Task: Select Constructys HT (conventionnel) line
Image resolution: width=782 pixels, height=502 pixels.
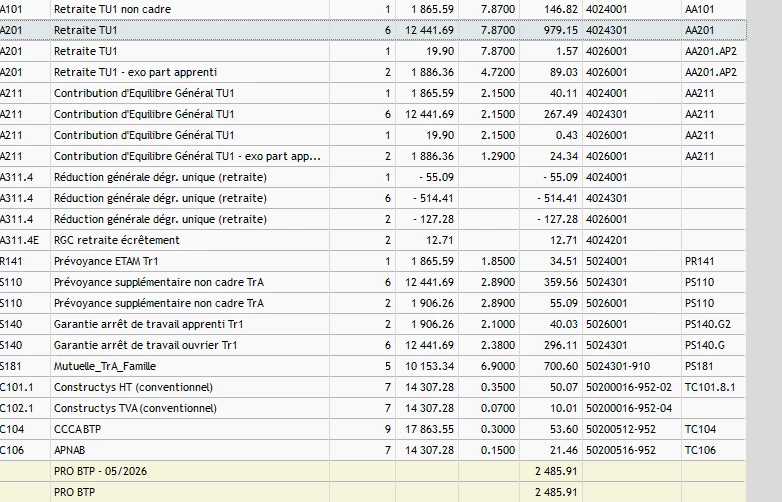Action: tap(373, 387)
